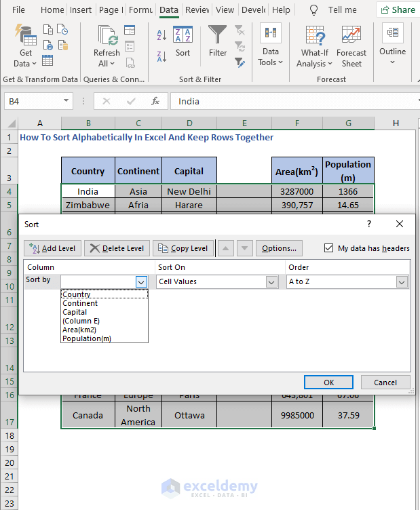Click the Canada cell
The width and height of the screenshot is (420, 510).
pyautogui.click(x=88, y=415)
